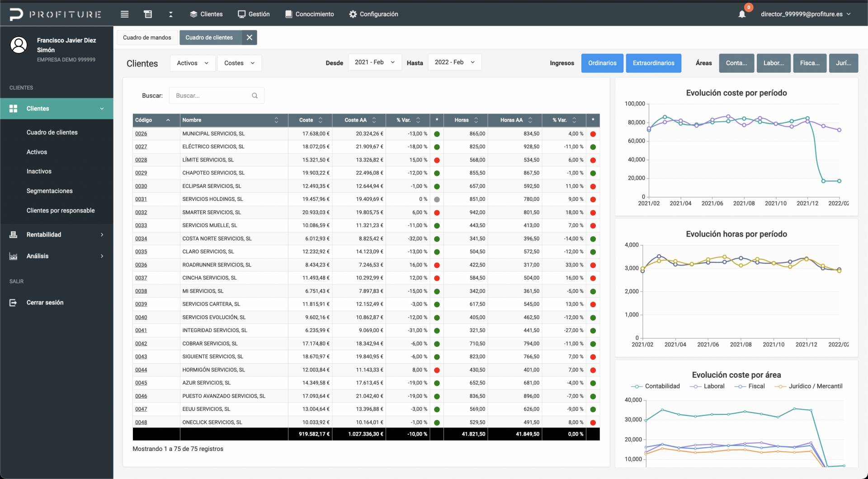Open the Clientes top menu
The image size is (868, 479).
pos(206,14)
